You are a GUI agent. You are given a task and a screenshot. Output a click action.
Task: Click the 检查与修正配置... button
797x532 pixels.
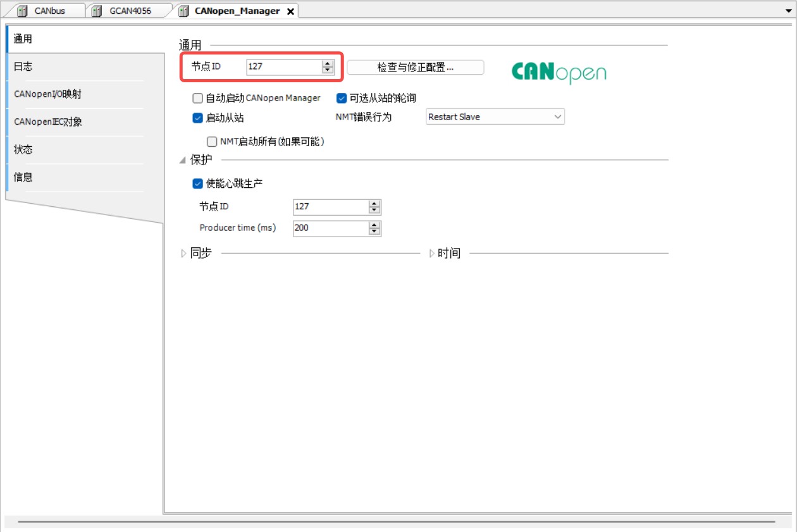pos(416,67)
